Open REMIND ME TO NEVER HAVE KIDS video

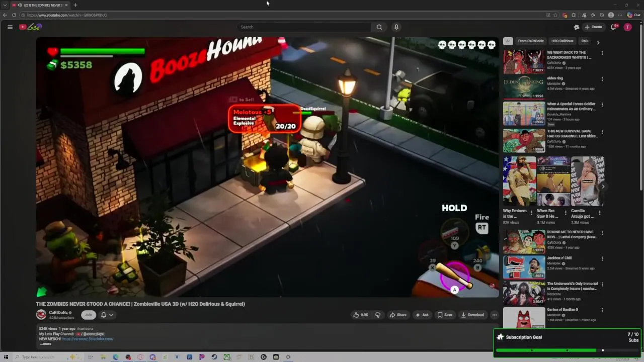click(524, 241)
